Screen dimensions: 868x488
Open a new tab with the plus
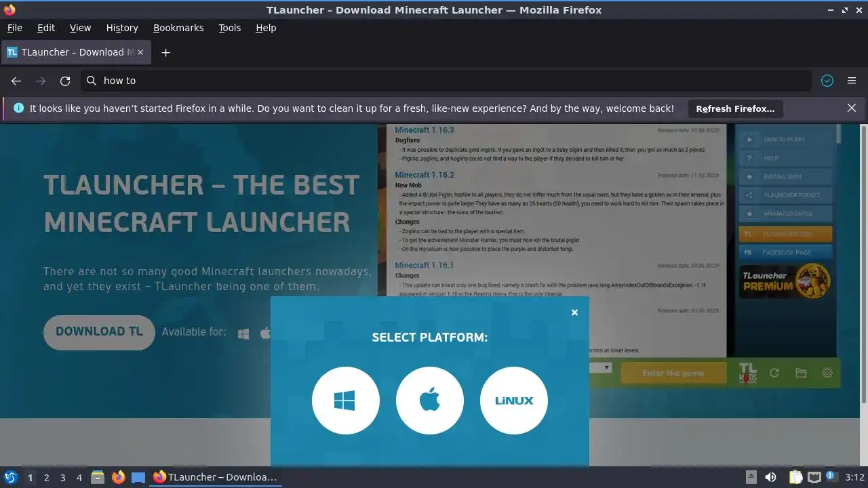[x=165, y=52]
